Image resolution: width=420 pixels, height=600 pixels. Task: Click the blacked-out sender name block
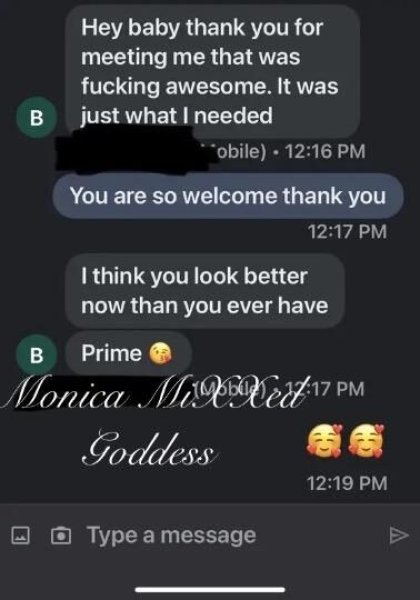pyautogui.click(x=132, y=150)
